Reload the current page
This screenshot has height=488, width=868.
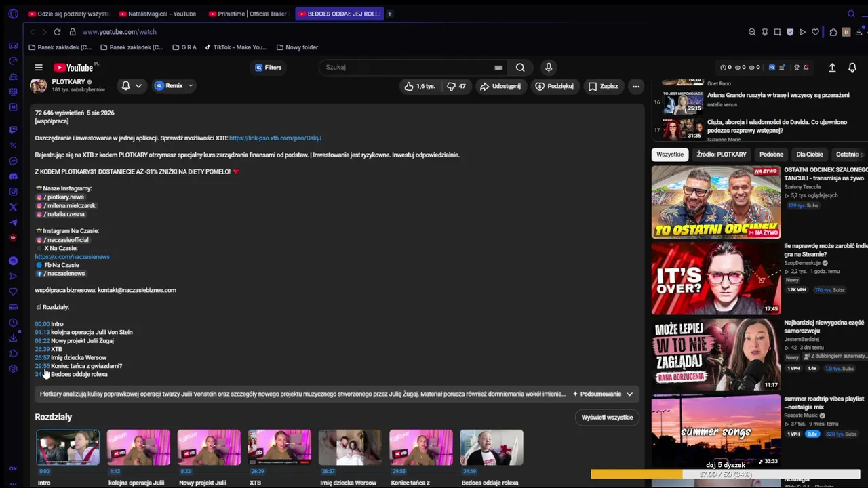pyautogui.click(x=57, y=32)
